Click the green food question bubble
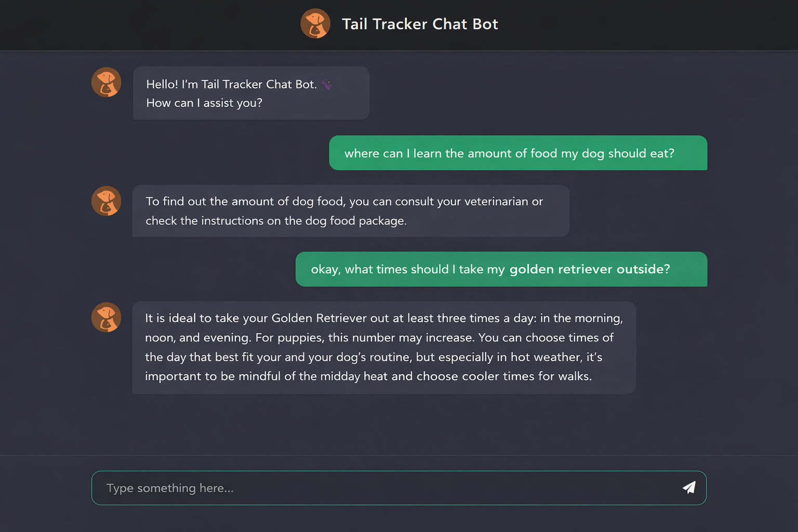798x532 pixels. coord(518,153)
